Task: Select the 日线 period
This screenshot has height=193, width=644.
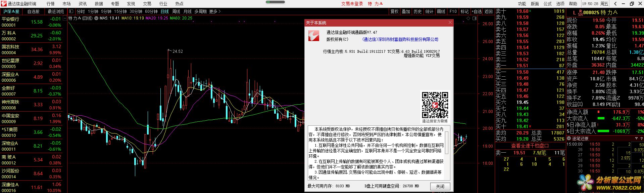Action: point(165,11)
